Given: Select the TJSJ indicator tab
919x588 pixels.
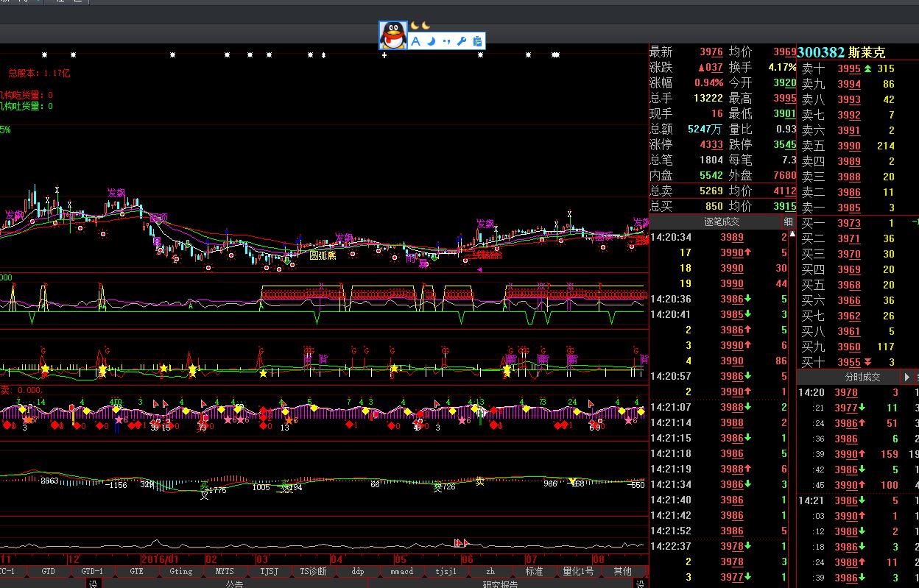Looking at the screenshot, I should pyautogui.click(x=269, y=571).
